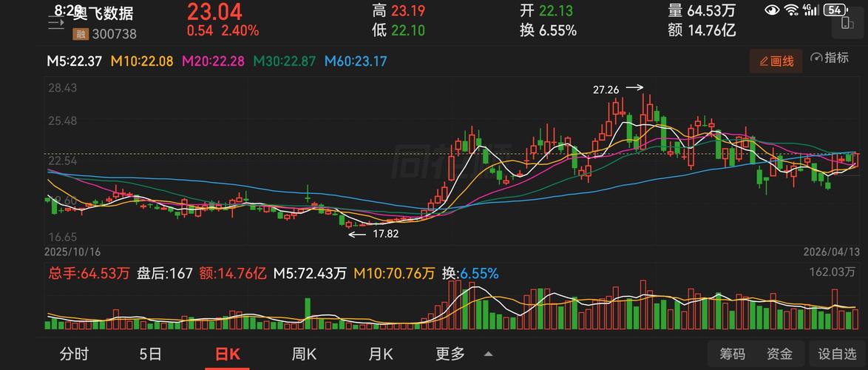Tap the 28.43 price axis label
The width and height of the screenshot is (868, 370).
62,88
